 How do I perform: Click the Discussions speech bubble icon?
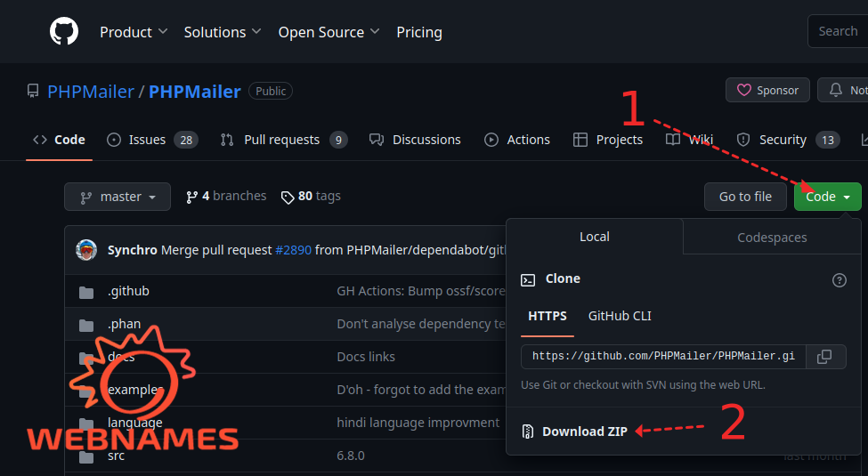point(377,140)
